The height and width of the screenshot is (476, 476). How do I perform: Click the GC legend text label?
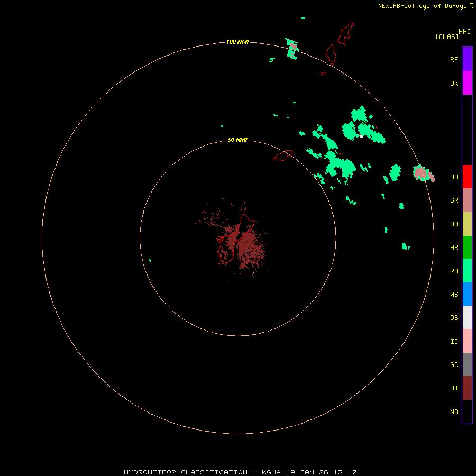454,365
